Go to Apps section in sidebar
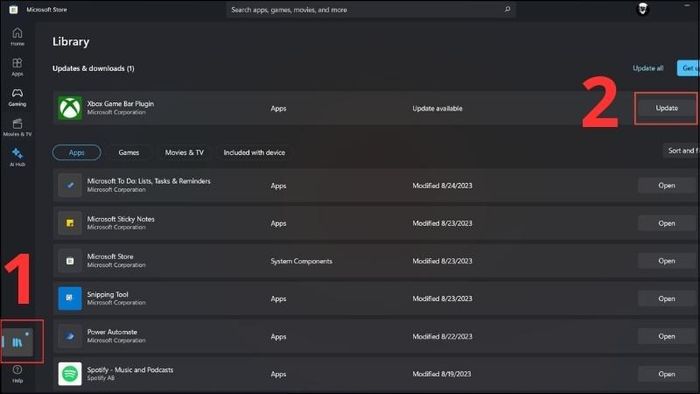This screenshot has height=394, width=700. coord(17,67)
